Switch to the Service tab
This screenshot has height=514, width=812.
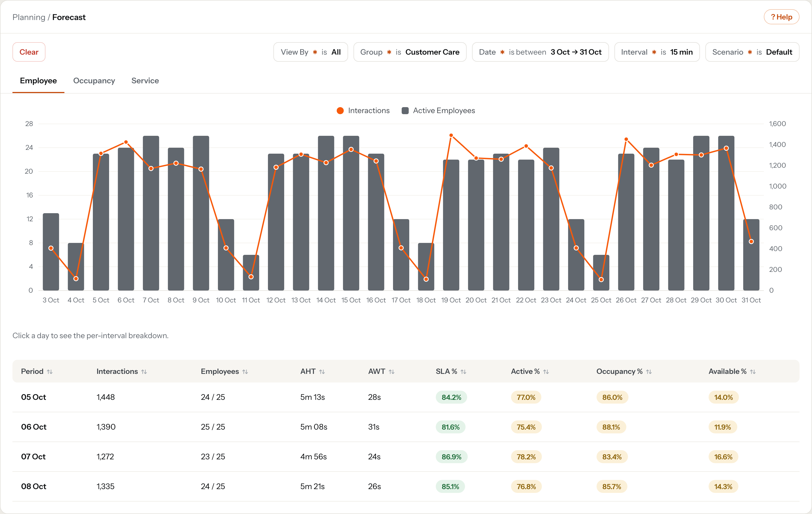tap(145, 81)
